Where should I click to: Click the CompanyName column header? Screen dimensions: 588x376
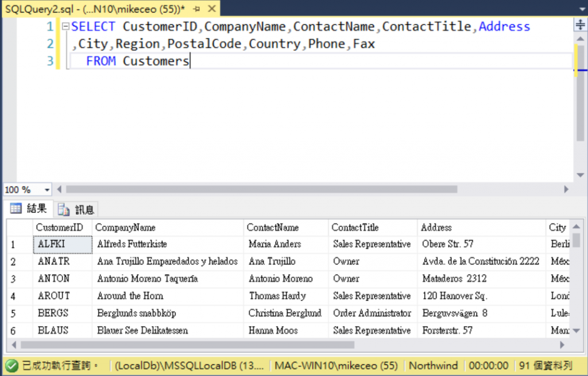tap(168, 227)
